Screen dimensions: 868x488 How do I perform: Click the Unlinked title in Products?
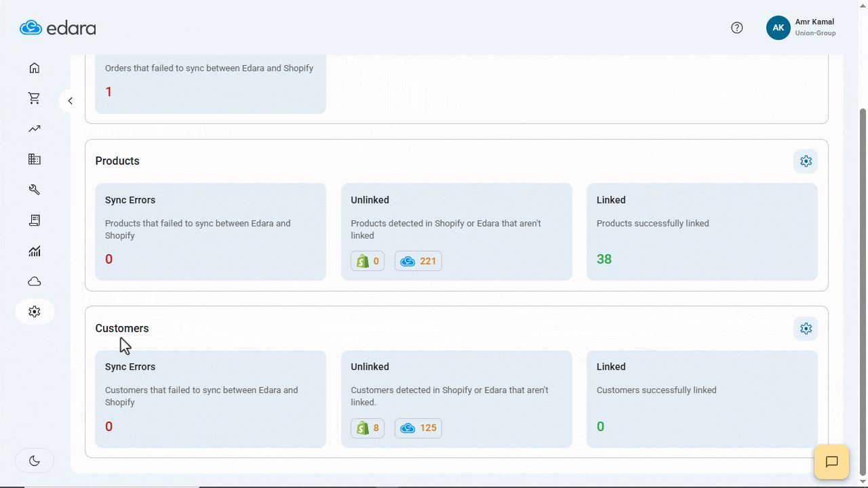[x=370, y=200]
